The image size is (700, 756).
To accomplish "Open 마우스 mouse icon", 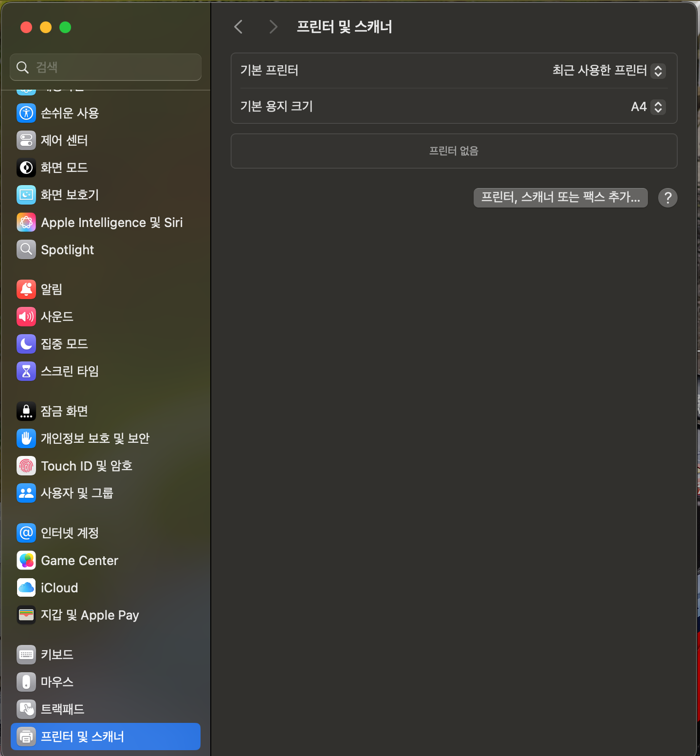I will coord(26,682).
